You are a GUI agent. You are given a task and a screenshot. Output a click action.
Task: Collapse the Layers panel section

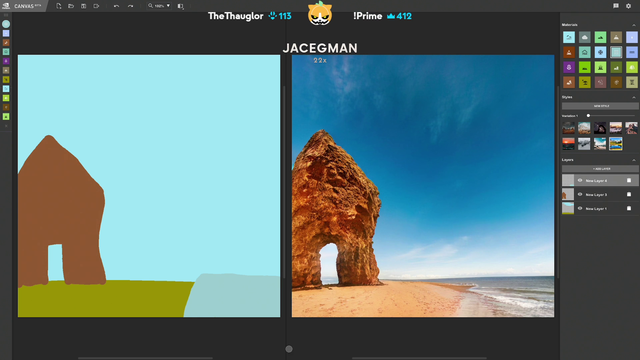pos(634,160)
